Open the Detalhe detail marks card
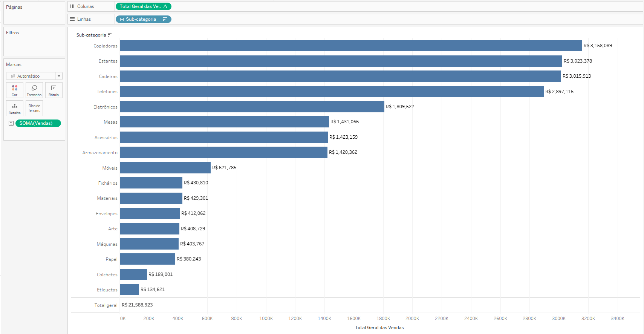Screen dimensions: 644x334 pyautogui.click(x=15, y=108)
